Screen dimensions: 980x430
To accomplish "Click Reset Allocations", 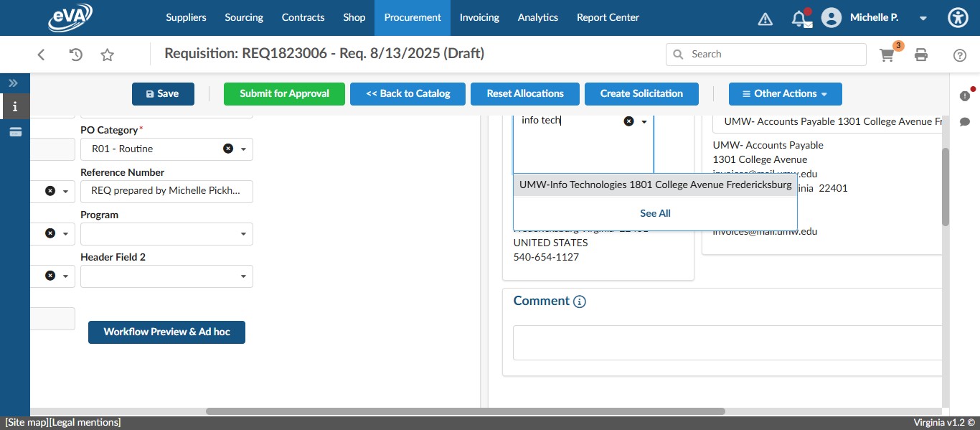I will pyautogui.click(x=525, y=93).
